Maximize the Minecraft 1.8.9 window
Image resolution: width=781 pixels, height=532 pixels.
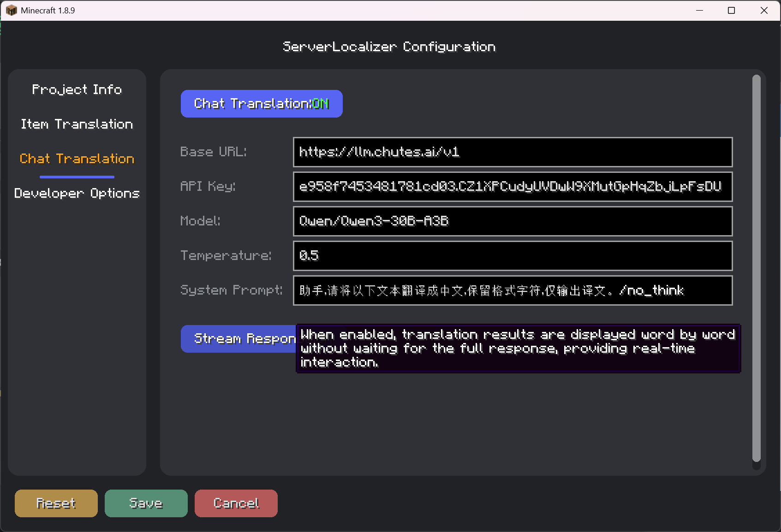(731, 10)
